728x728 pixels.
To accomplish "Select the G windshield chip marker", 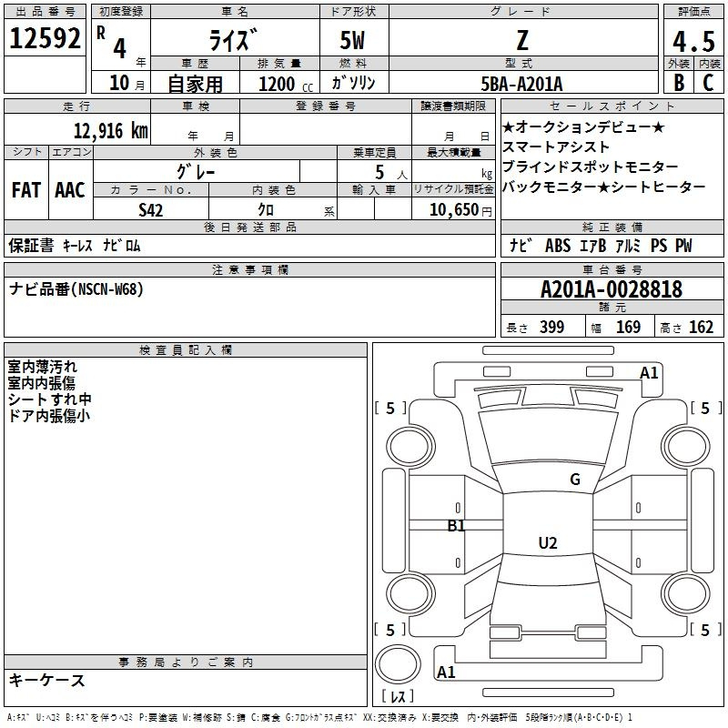I will (x=574, y=480).
